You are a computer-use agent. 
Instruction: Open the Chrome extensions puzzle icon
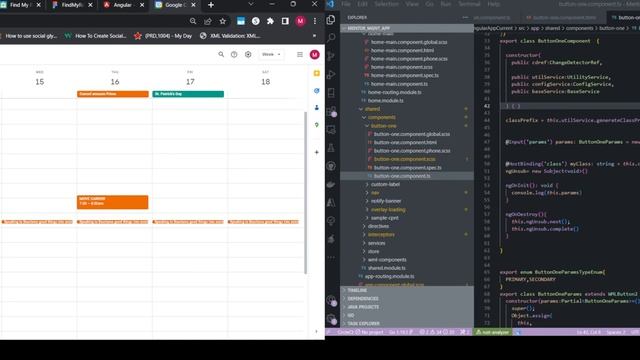(x=270, y=21)
